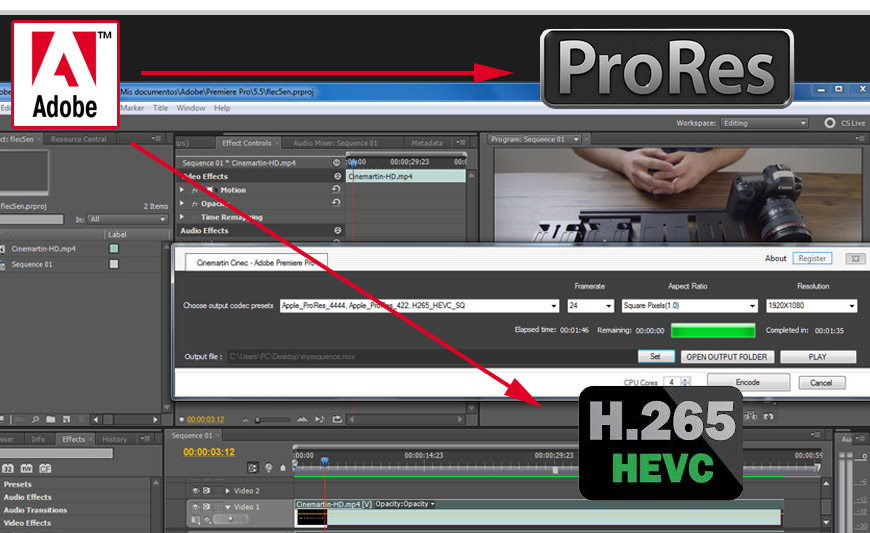This screenshot has height=533, width=870.
Task: Click the Set Display Style icon on Video 1
Action: click(x=195, y=520)
